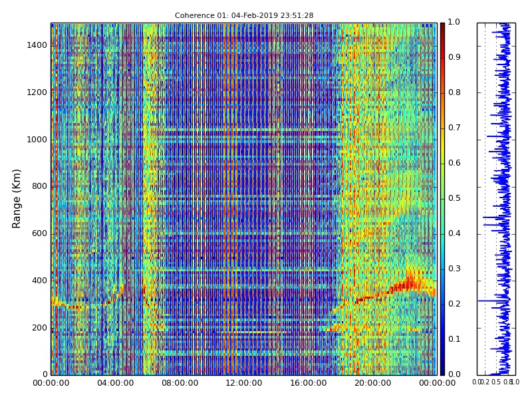Click the 04:00:00 time tick label
The height and width of the screenshot is (399, 532).
point(115,383)
